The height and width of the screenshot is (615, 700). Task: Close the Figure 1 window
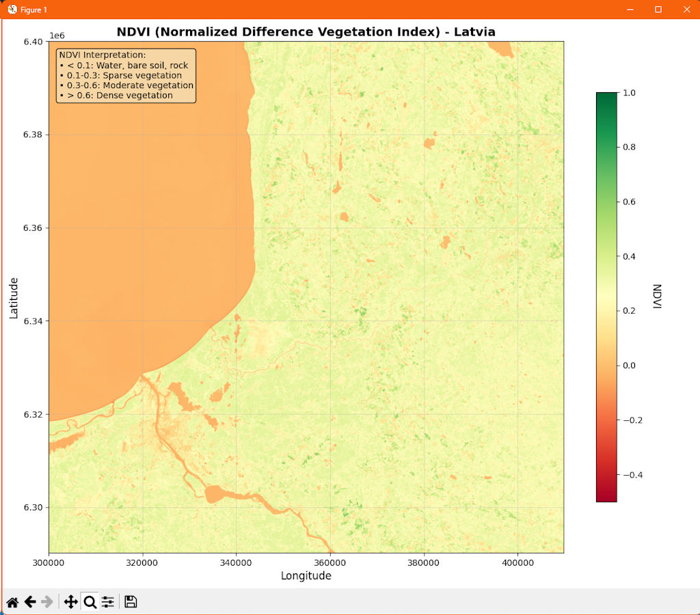(x=686, y=10)
